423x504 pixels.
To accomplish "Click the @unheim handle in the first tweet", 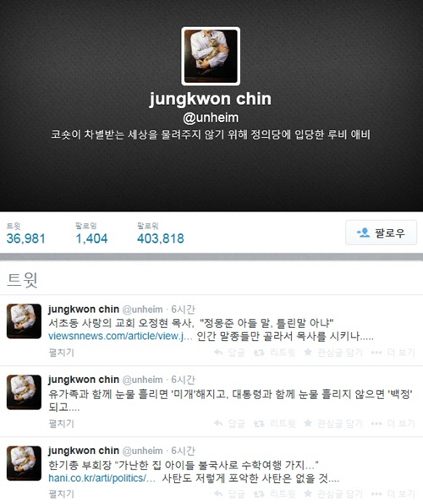I will (142, 310).
